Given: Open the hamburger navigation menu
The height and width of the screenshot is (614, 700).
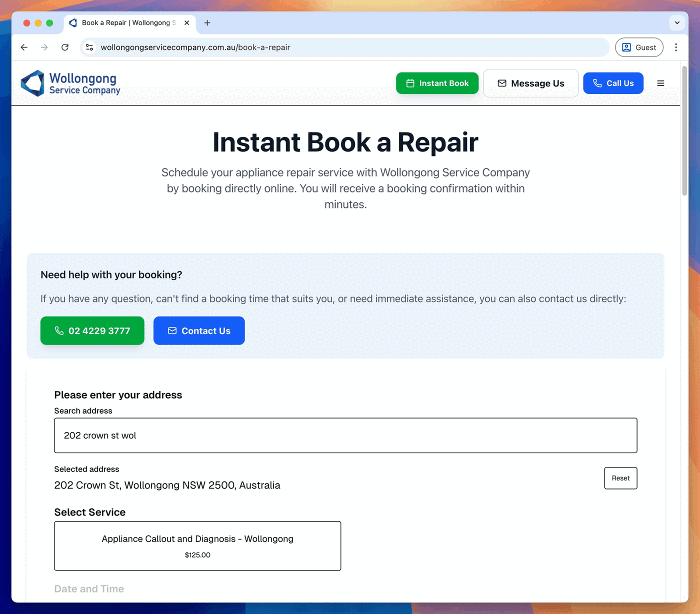Looking at the screenshot, I should (660, 83).
